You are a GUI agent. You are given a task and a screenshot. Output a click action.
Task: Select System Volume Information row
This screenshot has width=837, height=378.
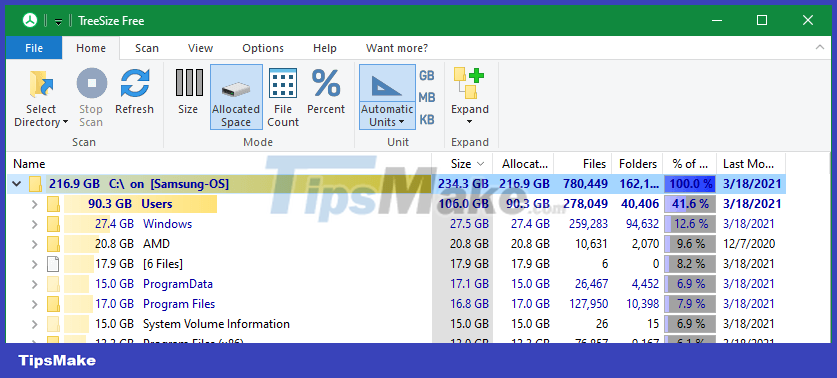click(395, 324)
